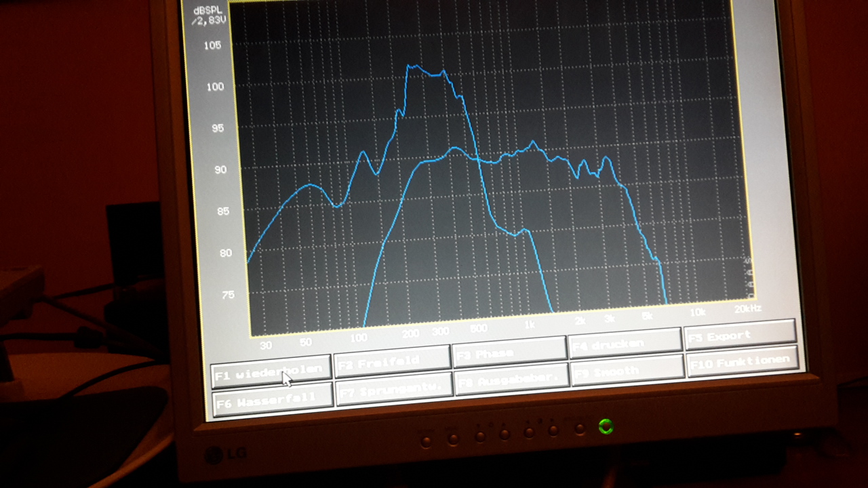Click the 100 value on the dB axis
Image resolution: width=868 pixels, height=488 pixels.
pos(214,87)
